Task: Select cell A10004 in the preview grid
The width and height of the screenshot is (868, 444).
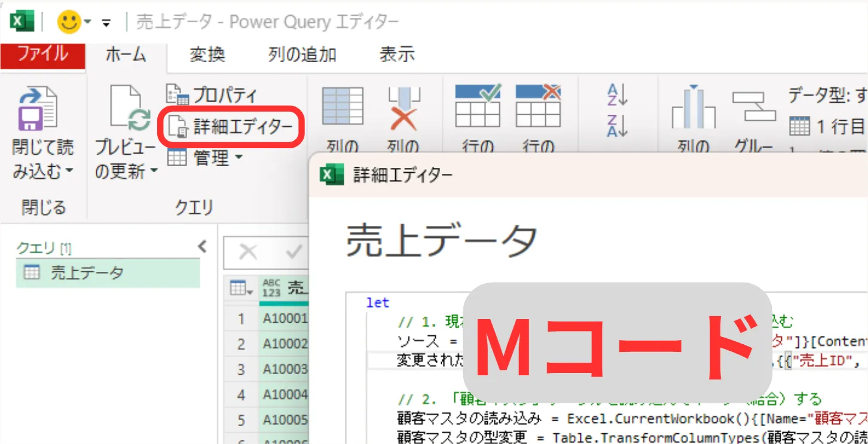Action: 285,395
